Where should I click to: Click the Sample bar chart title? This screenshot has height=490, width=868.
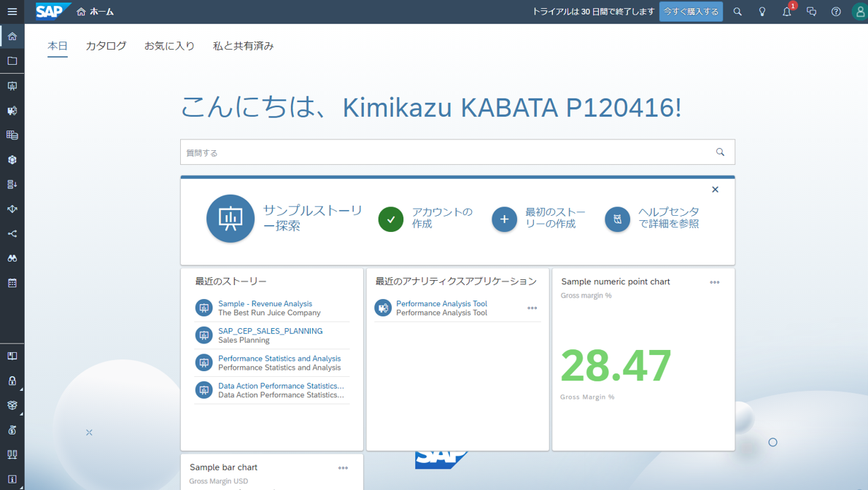point(224,467)
